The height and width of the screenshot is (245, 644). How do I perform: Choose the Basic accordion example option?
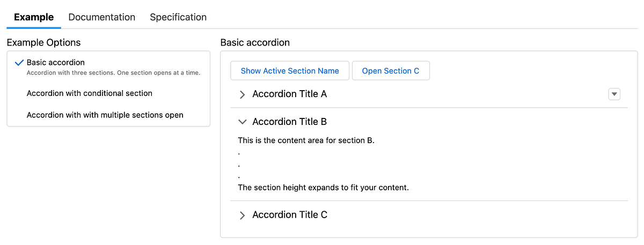(56, 63)
